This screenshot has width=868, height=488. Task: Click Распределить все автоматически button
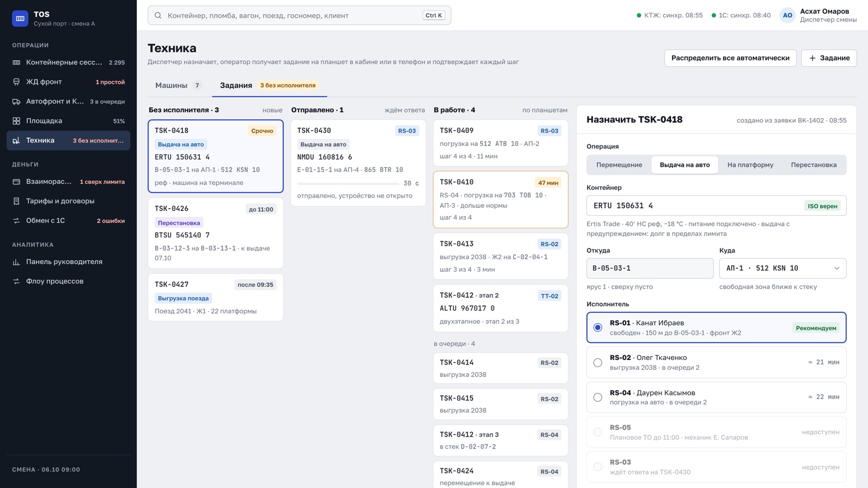(x=730, y=58)
